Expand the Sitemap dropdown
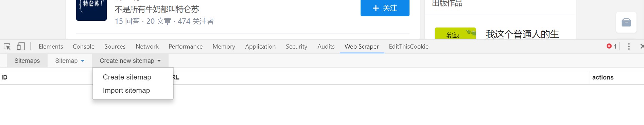The width and height of the screenshot is (644, 125). point(70,61)
